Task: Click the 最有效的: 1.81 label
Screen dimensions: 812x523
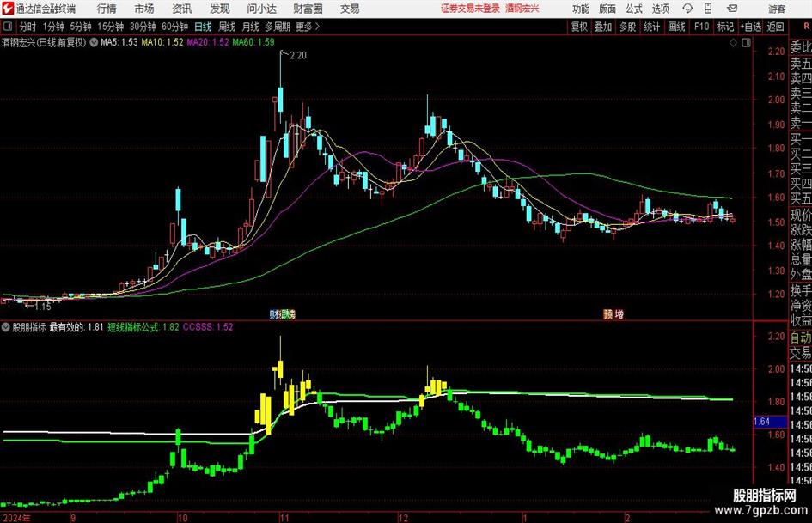Action: click(76, 327)
